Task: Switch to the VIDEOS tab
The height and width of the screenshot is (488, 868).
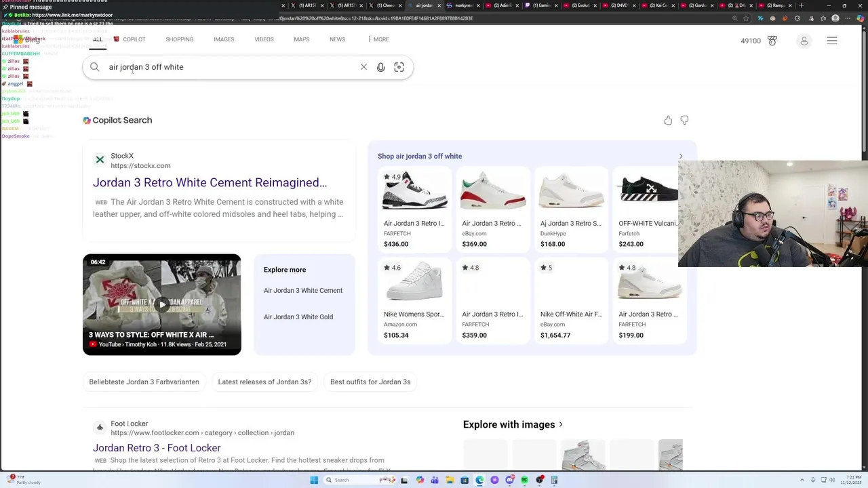Action: point(264,39)
